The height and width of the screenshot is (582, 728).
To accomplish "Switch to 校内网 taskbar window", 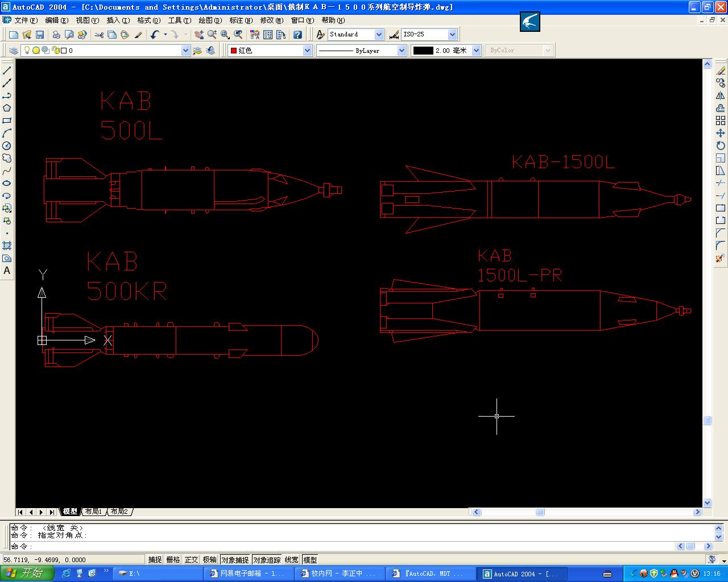I will [x=339, y=573].
